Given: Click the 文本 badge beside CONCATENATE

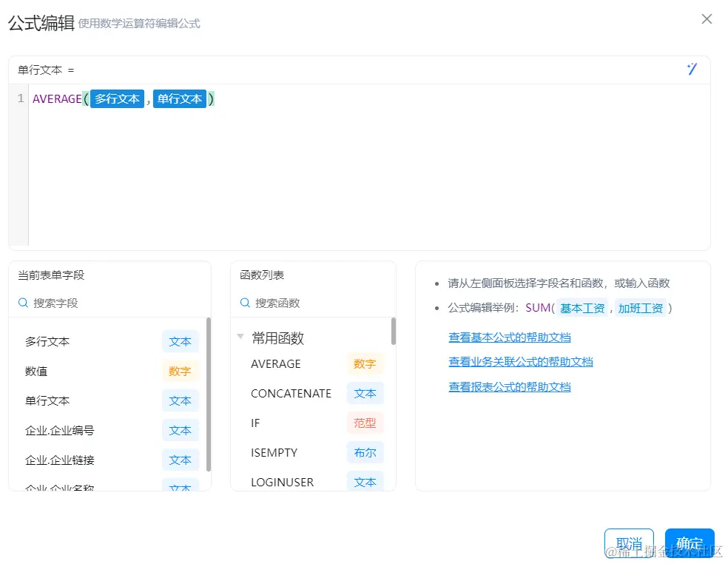Looking at the screenshot, I should (x=365, y=394).
